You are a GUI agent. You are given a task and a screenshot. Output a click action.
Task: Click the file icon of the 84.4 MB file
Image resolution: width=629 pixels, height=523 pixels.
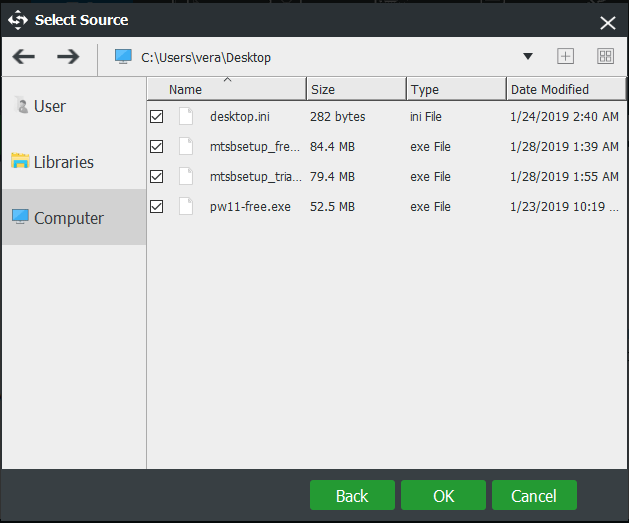coord(186,146)
